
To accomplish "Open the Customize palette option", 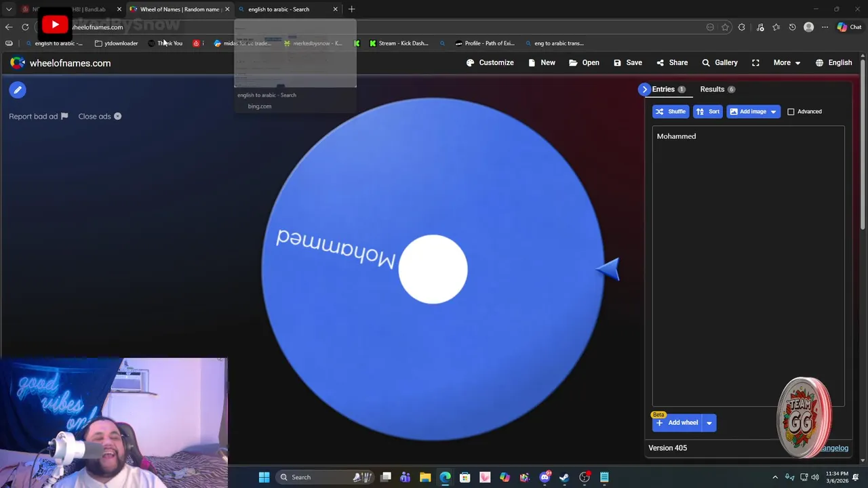I will 490,62.
